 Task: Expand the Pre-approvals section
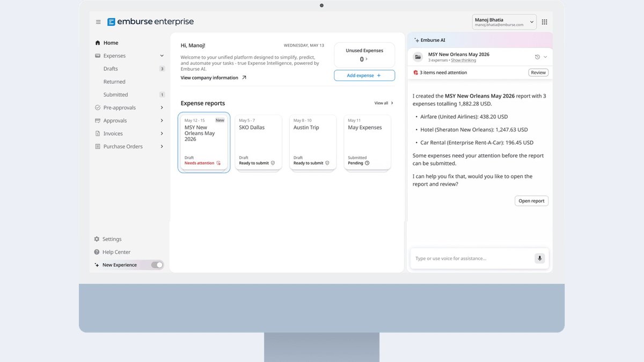coord(162,108)
